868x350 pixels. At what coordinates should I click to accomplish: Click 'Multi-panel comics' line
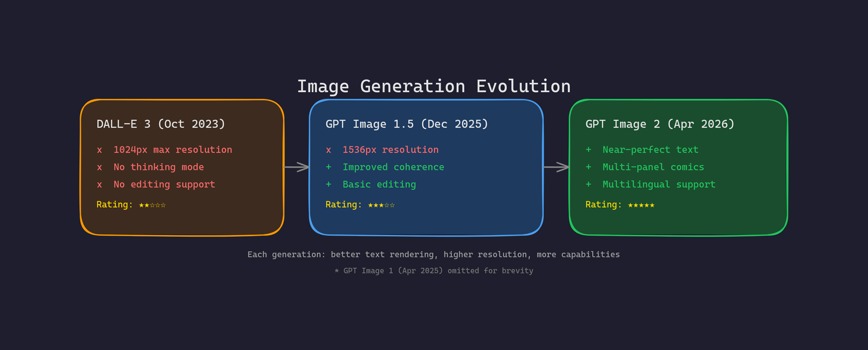tap(645, 167)
